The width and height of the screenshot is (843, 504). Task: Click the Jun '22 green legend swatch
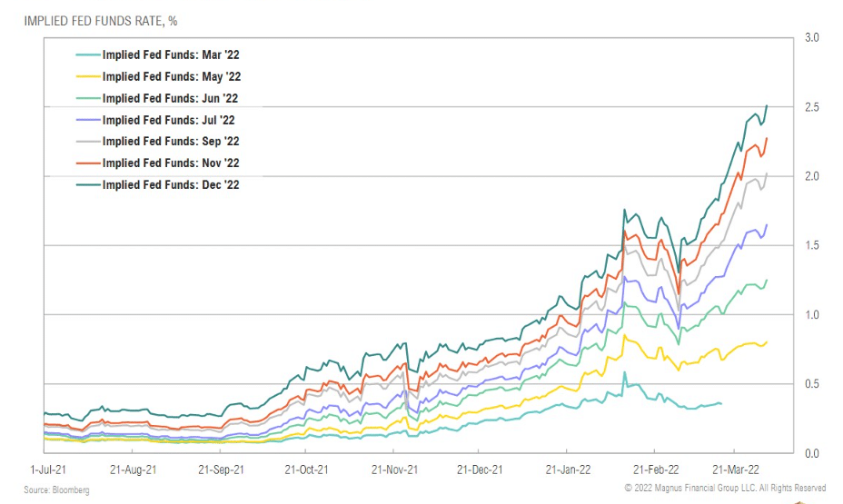[88, 98]
